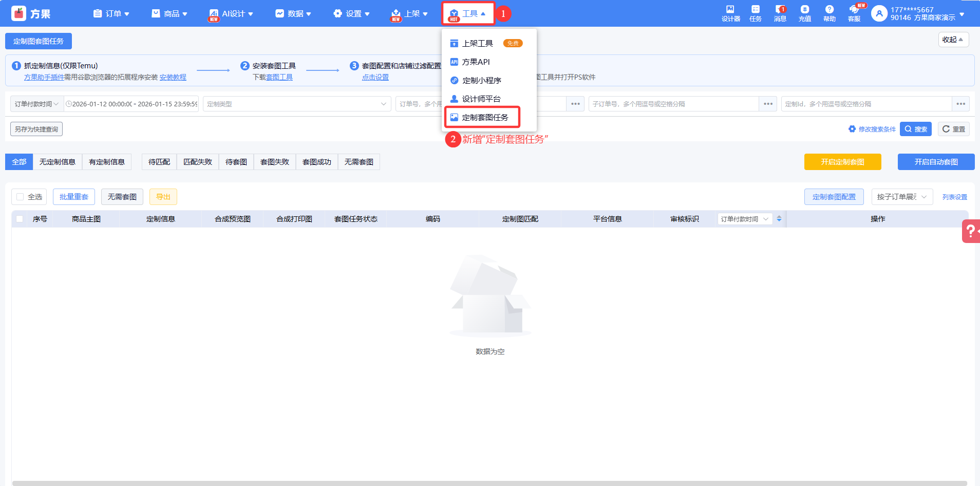This screenshot has height=486, width=980.
Task: Check the table header select-all checkbox
Action: pyautogui.click(x=20, y=219)
